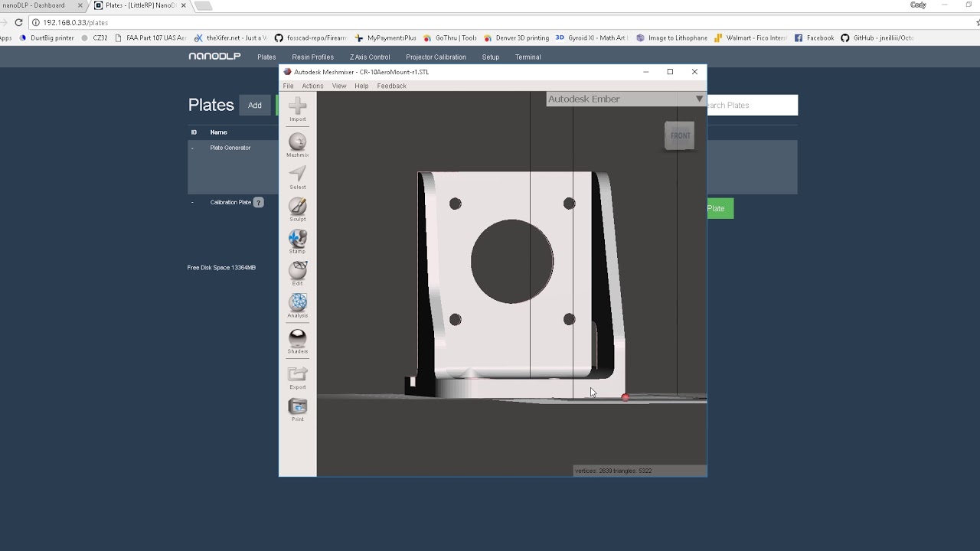Open the Actions menu in Meshmixer
The width and height of the screenshot is (980, 551).
312,86
